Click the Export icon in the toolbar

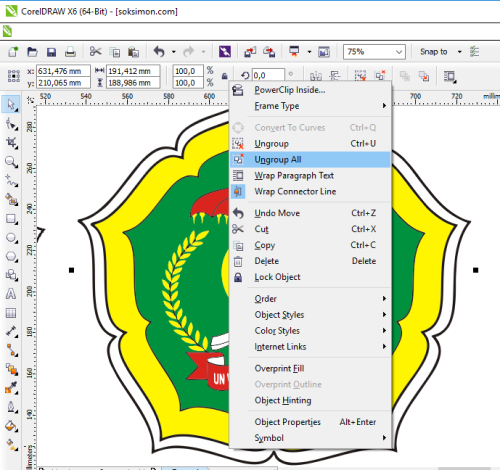[269, 52]
